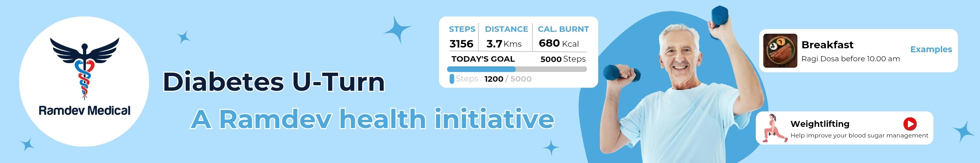Click the TODAY'S GOAL label
This screenshot has width=980, height=163.
point(483,59)
